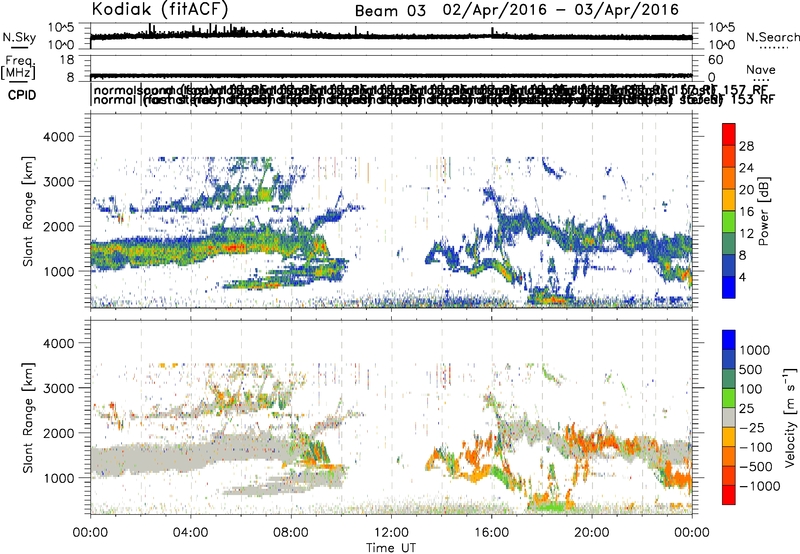Viewport: 800px width, 554px height.
Task: Click the 18 tick on frequency axis
Action: tap(67, 60)
